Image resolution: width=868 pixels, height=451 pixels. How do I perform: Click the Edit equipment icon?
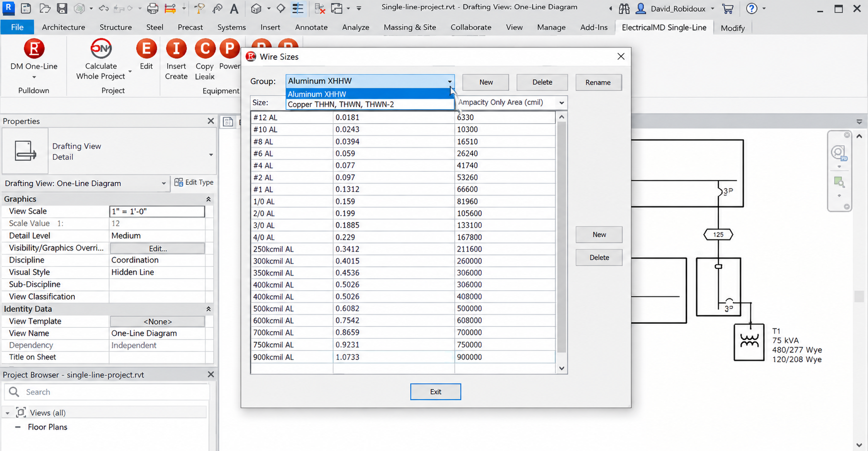[x=146, y=55]
